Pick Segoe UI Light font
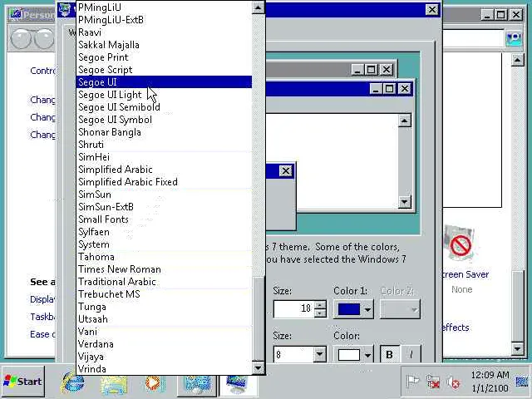This screenshot has height=399, width=532. pos(165,95)
